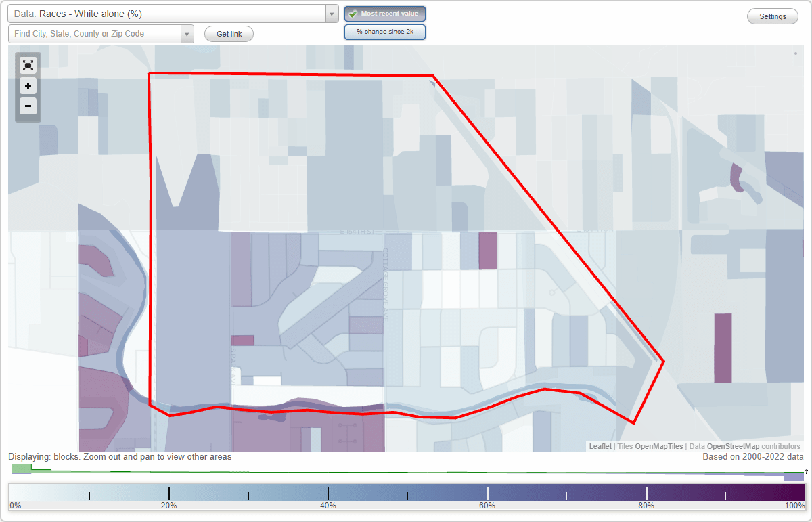
Task: Click the 20% mark on the color legend
Action: pos(168,506)
